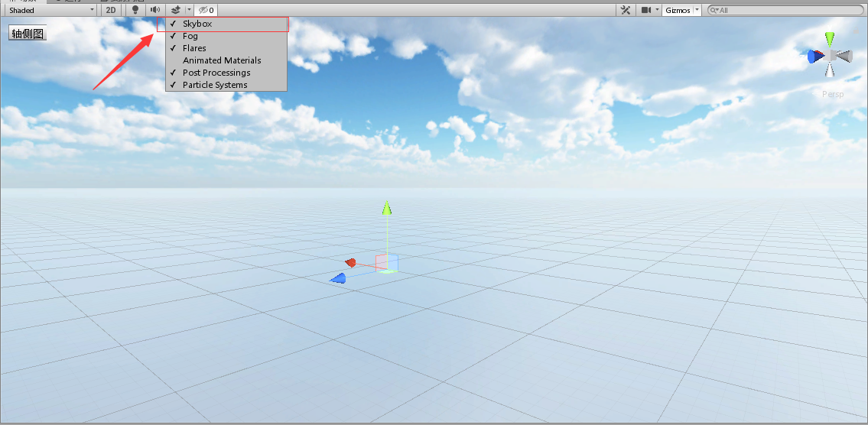
Task: Click the red X arrow of move handle
Action: 350,262
